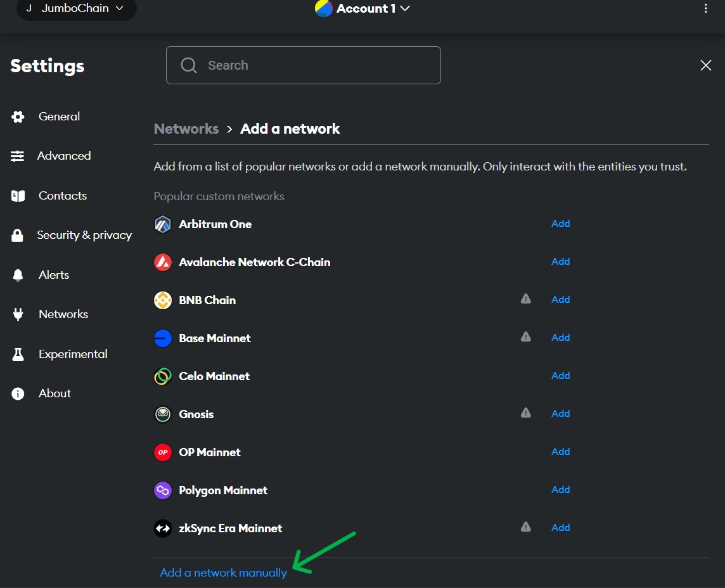Screen dimensions: 725x588
Task: Click the Settings page title
Action: coord(47,66)
